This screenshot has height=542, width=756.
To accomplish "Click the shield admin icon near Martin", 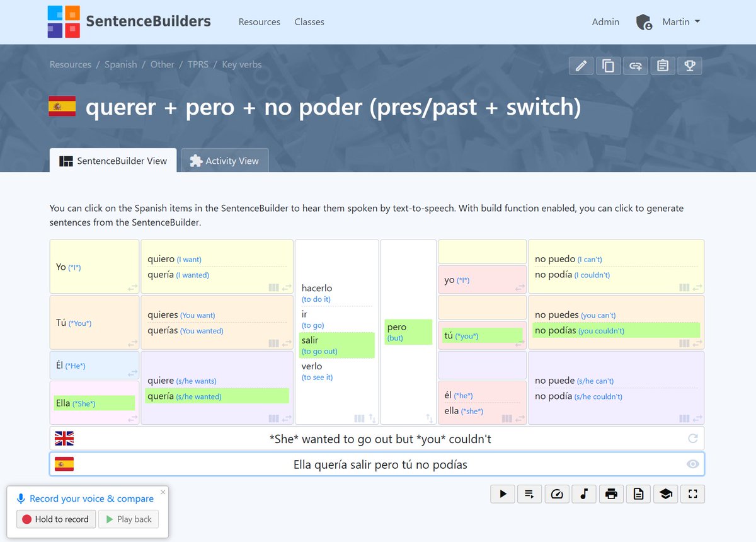I will click(644, 23).
